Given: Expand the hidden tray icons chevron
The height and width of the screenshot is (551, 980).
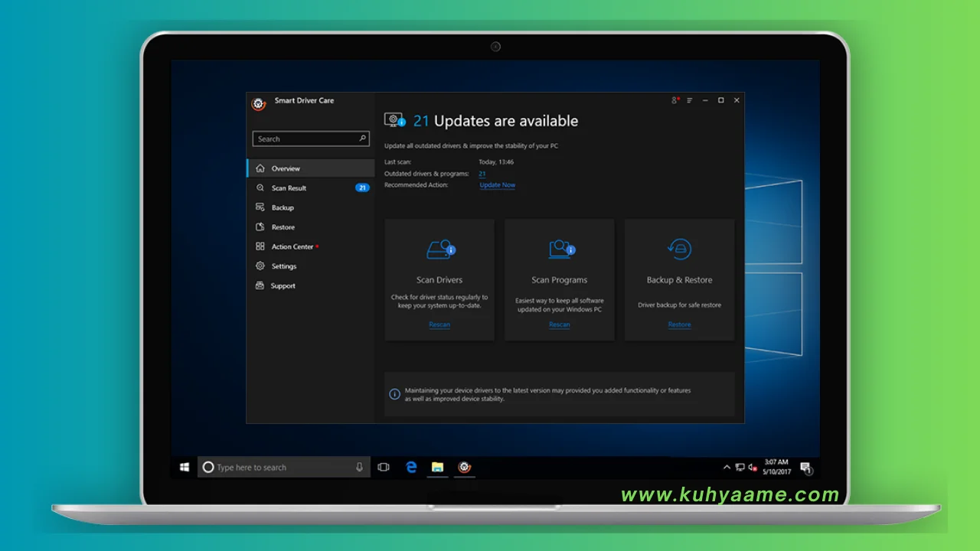Looking at the screenshot, I should (727, 467).
